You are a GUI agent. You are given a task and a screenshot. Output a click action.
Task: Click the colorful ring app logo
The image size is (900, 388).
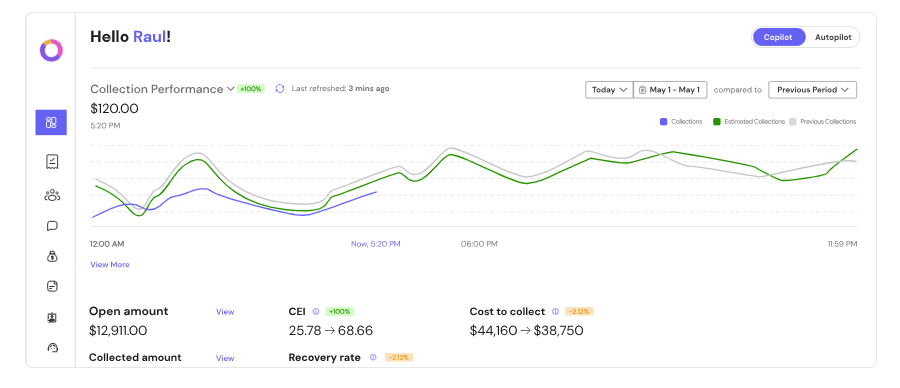click(51, 51)
